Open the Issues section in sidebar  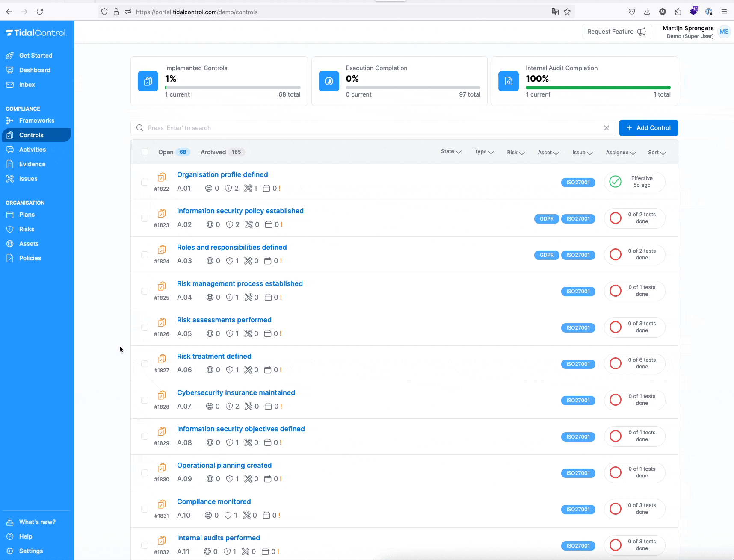28,179
